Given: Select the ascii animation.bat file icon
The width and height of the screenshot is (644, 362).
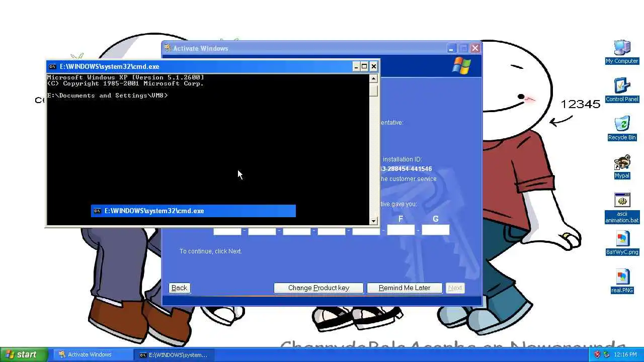Looking at the screenshot, I should pos(622,208).
